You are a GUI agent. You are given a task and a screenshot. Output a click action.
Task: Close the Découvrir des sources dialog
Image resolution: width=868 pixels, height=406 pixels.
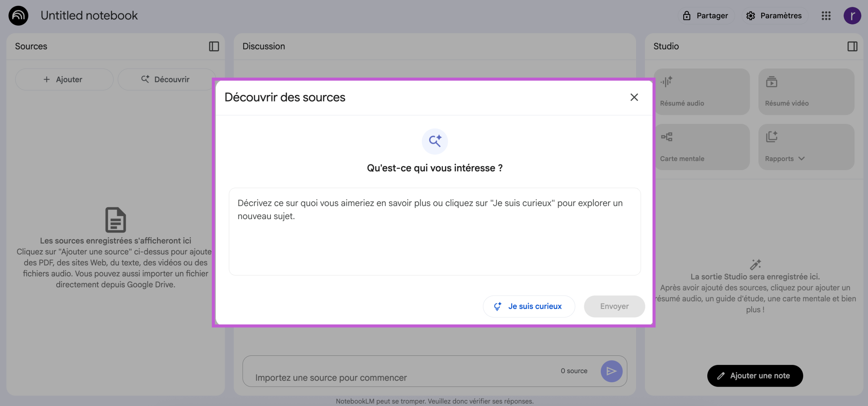coord(634,97)
